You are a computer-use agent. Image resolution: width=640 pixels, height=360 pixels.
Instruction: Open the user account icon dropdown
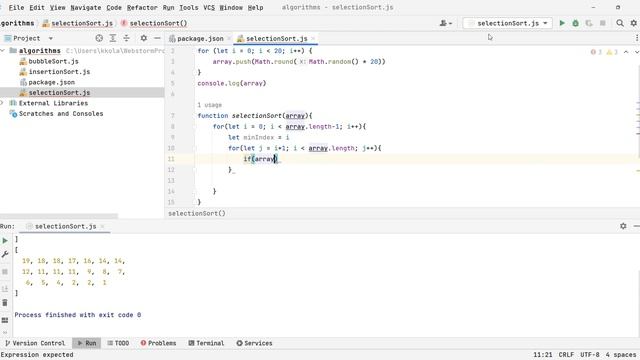(x=445, y=23)
